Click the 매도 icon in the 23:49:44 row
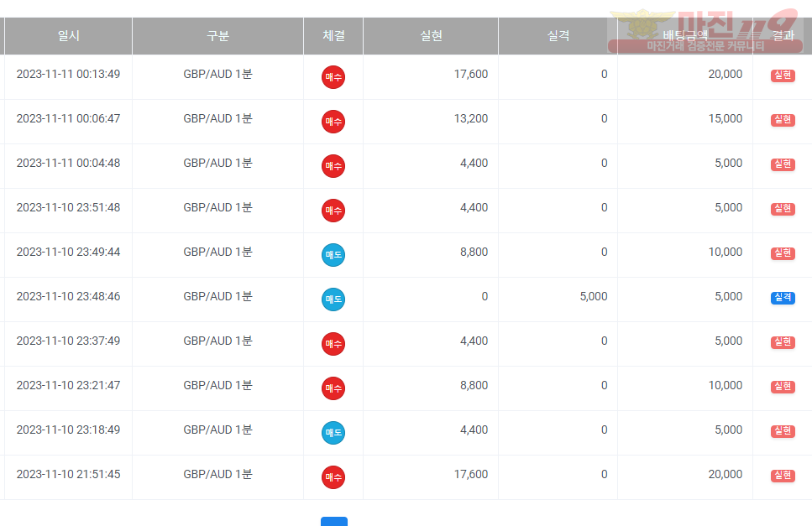Image resolution: width=812 pixels, height=526 pixels. pyautogui.click(x=333, y=255)
